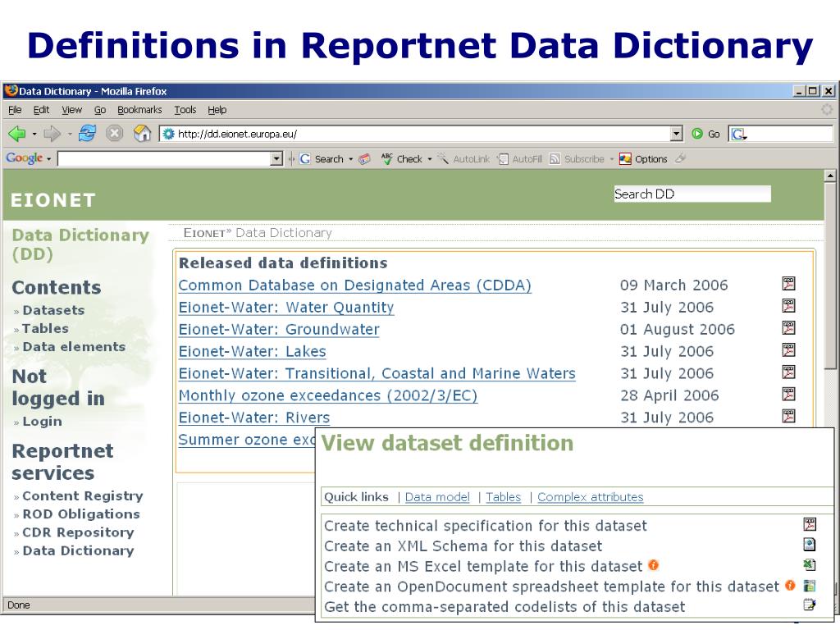Click the Search DD input field
This screenshot has height=630, width=840.
pos(692,194)
